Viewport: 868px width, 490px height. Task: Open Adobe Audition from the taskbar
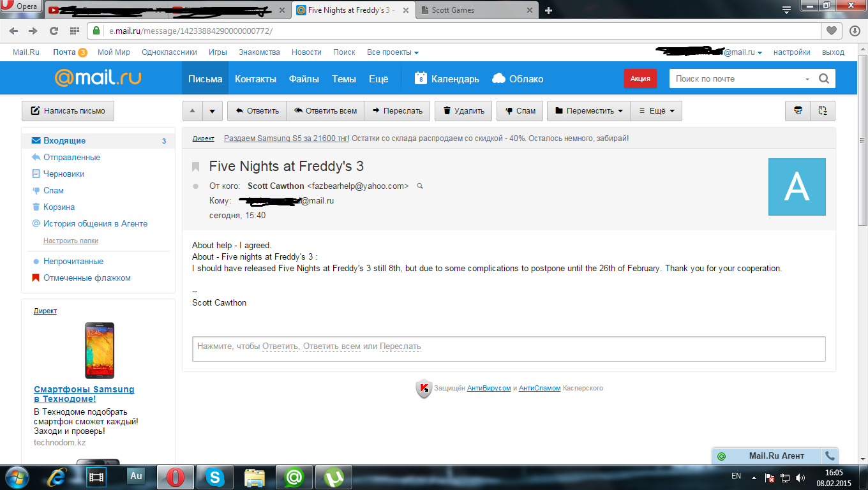[x=136, y=476]
